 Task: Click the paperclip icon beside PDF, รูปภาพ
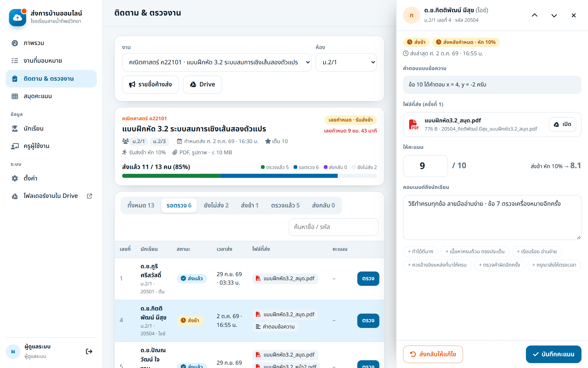tap(175, 152)
